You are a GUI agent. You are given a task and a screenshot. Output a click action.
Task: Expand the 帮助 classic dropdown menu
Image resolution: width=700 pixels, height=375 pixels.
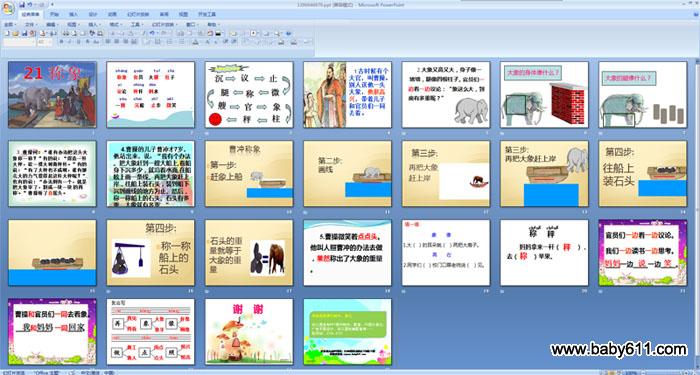(x=214, y=25)
